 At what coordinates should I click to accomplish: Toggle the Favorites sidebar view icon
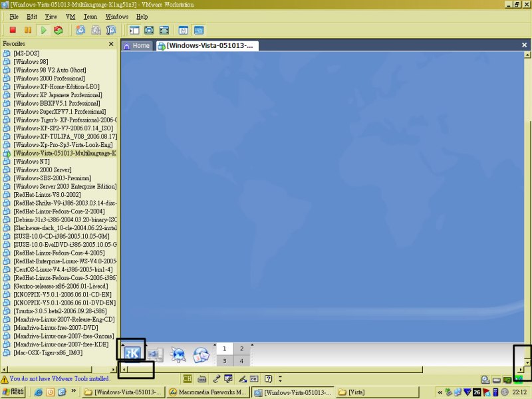coord(134,30)
